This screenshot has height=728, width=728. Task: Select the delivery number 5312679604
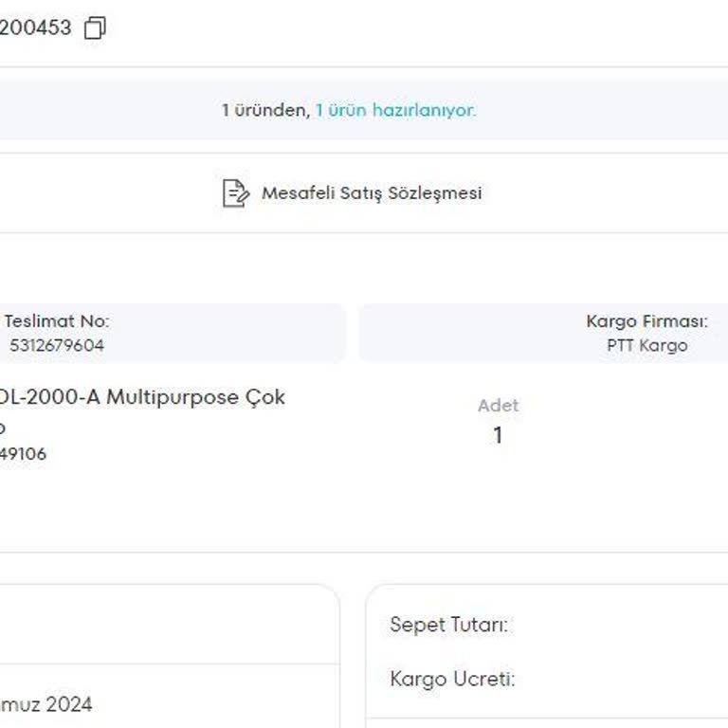coord(57,345)
